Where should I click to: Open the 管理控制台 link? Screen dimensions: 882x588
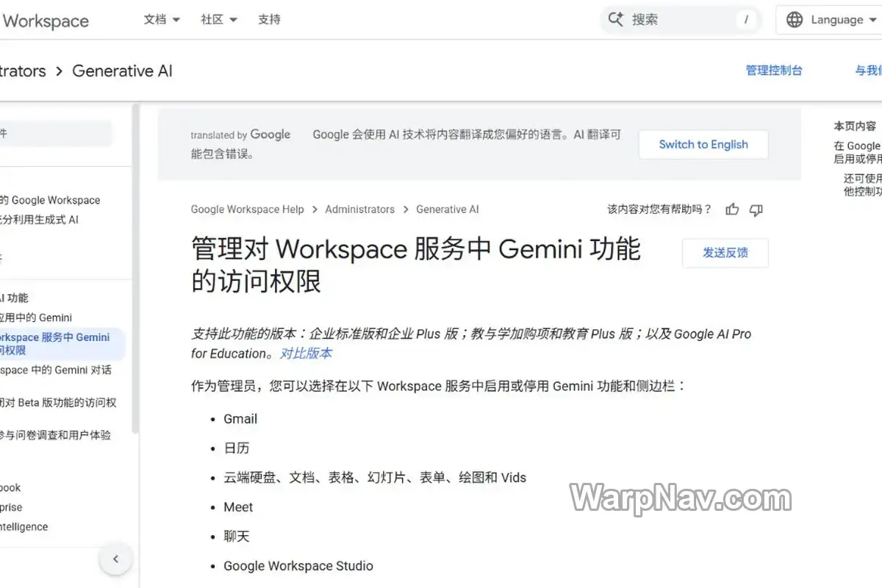click(774, 71)
